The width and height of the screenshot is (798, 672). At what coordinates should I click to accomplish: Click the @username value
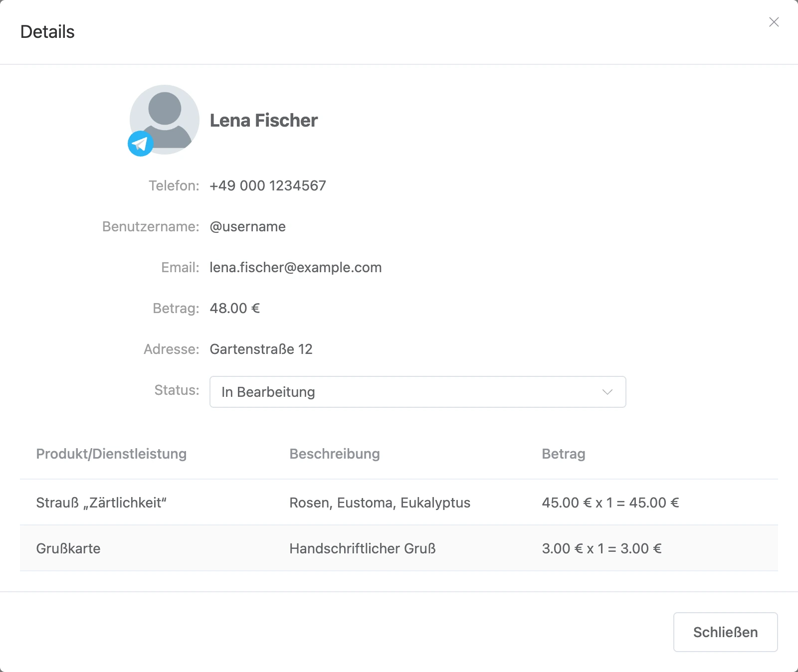[x=248, y=227]
